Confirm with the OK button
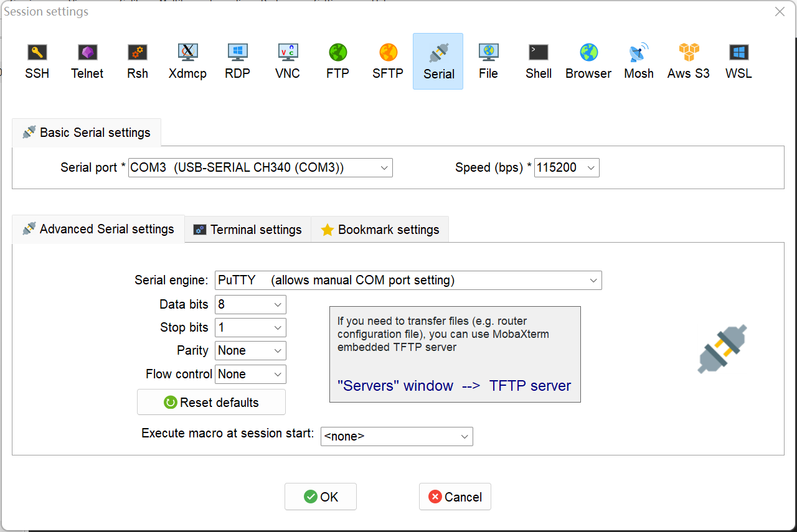Viewport: 797px width, 532px height. pyautogui.click(x=321, y=497)
